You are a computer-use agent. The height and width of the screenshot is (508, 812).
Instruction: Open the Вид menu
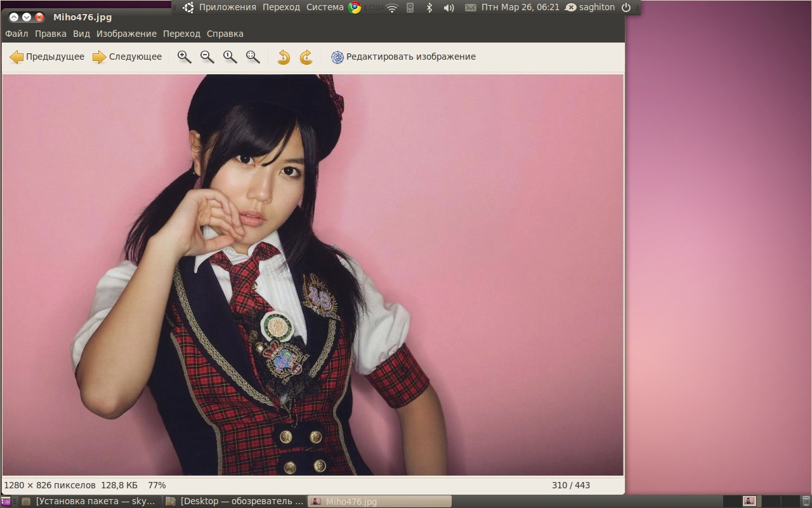[81, 34]
